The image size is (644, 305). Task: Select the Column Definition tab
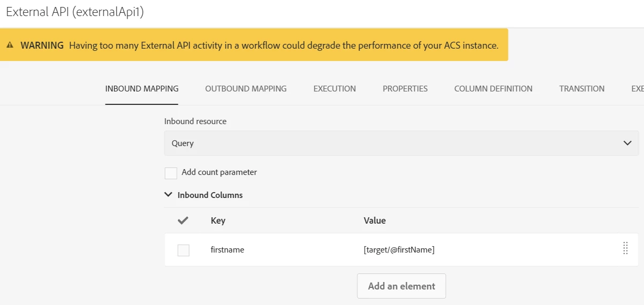[493, 89]
